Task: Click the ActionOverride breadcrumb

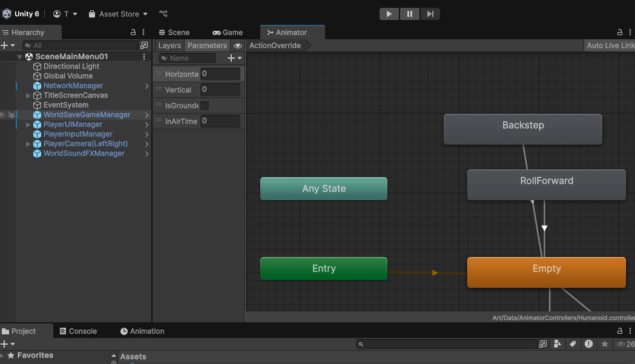Action: 275,45
